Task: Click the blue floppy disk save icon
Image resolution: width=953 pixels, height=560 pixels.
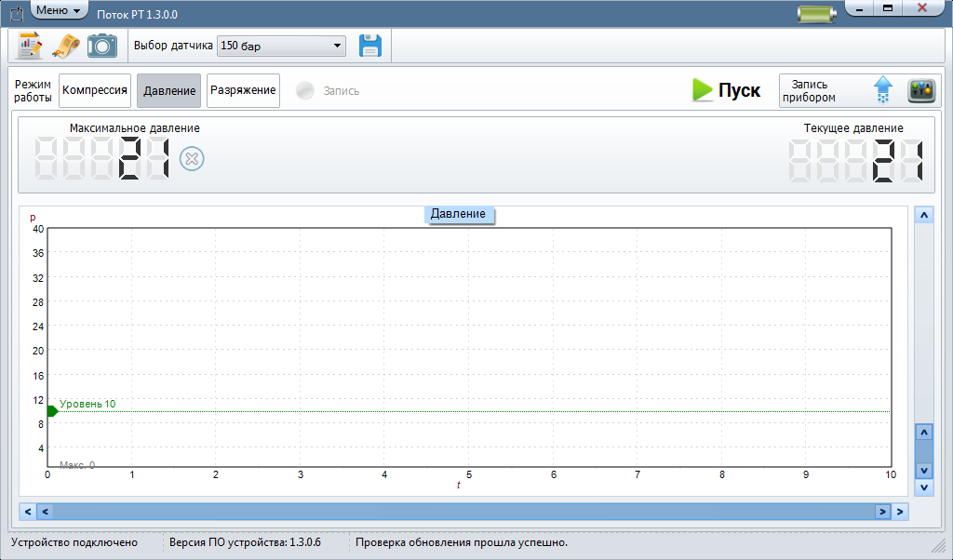Action: 370,46
